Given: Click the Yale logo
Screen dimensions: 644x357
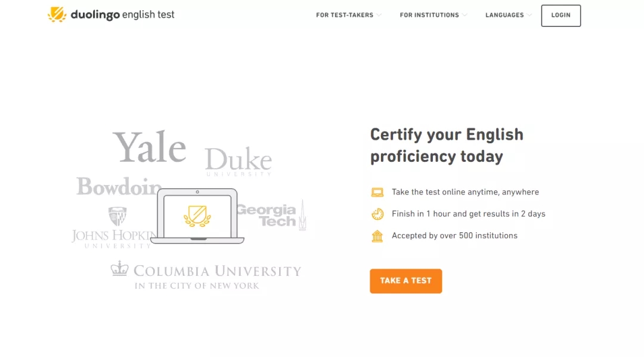Looking at the screenshot, I should coord(150,147).
